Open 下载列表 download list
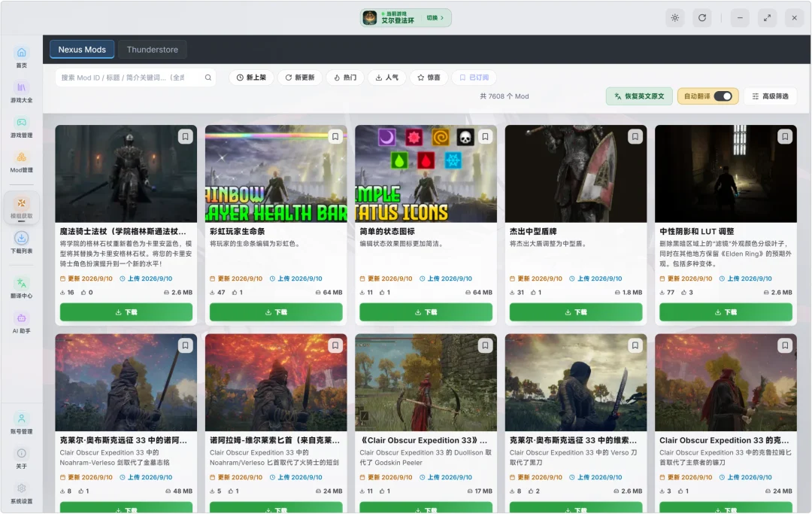Screen dimensions: 812x514 click(21, 242)
